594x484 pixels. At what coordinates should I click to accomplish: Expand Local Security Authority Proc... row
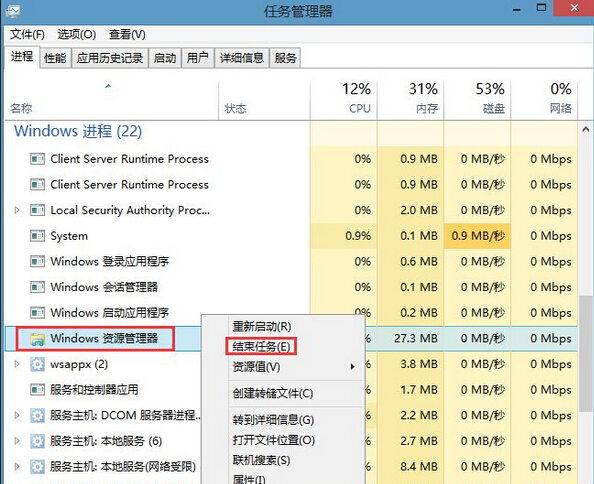click(x=17, y=210)
